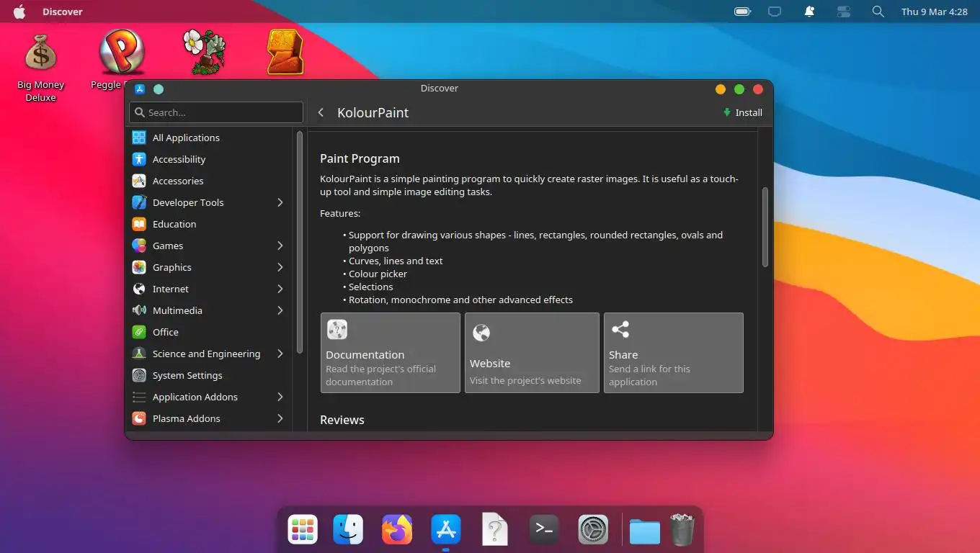Click the Application Addons list icon
980x553 pixels.
point(139,397)
